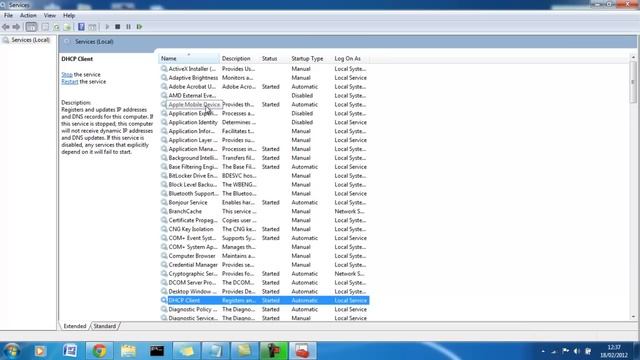This screenshot has width=640, height=360.
Task: Switch to the Standard tab
Action: (x=104, y=326)
